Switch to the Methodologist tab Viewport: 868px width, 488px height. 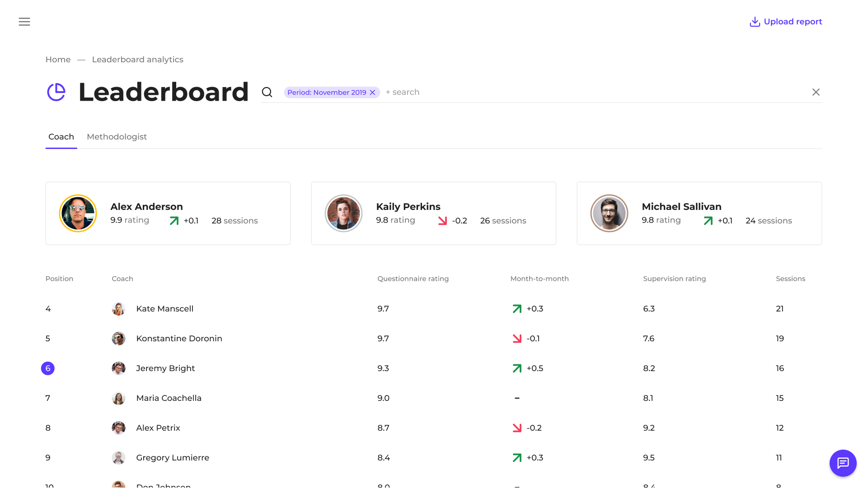117,137
